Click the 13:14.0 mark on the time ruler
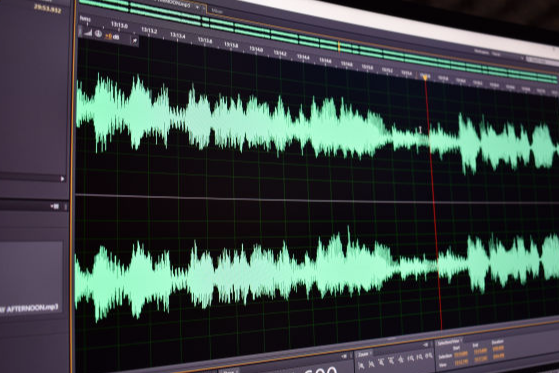Viewport: 559px width, 373px height. coord(256,49)
